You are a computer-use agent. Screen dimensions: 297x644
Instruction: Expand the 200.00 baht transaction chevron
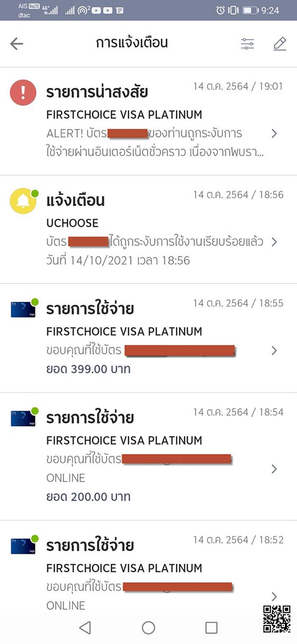274,469
